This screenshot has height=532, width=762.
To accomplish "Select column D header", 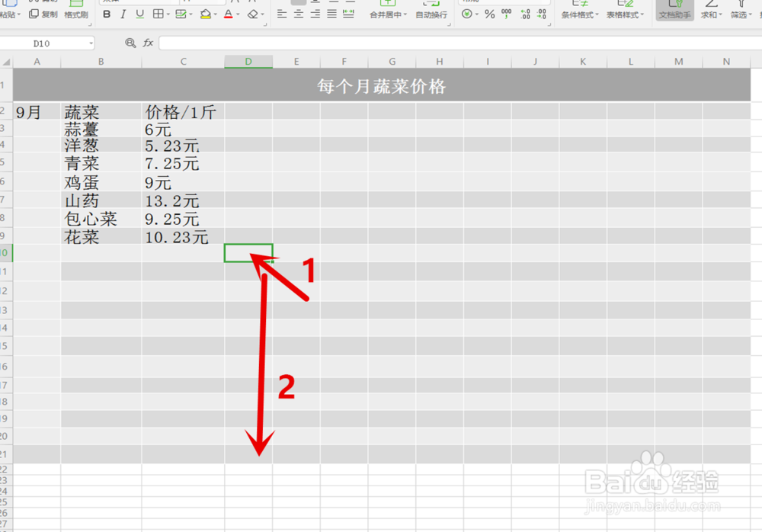I will click(248, 62).
